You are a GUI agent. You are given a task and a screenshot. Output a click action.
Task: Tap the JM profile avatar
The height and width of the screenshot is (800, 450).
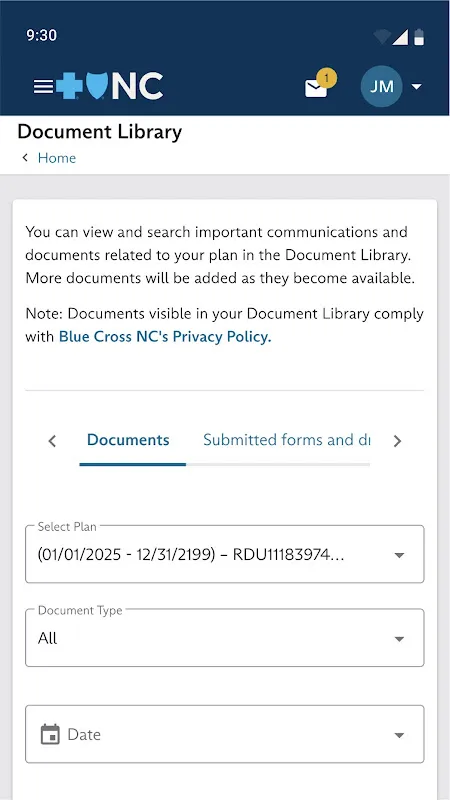tap(382, 86)
